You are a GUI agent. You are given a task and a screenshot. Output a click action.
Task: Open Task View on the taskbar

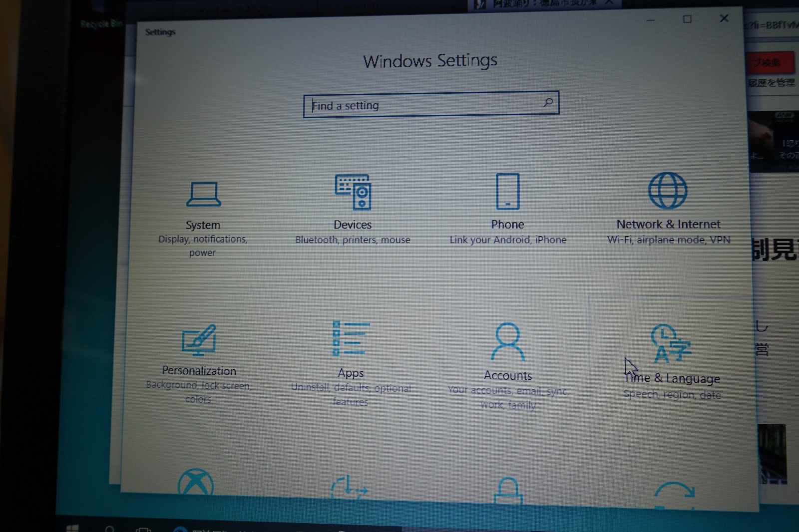pos(144,529)
